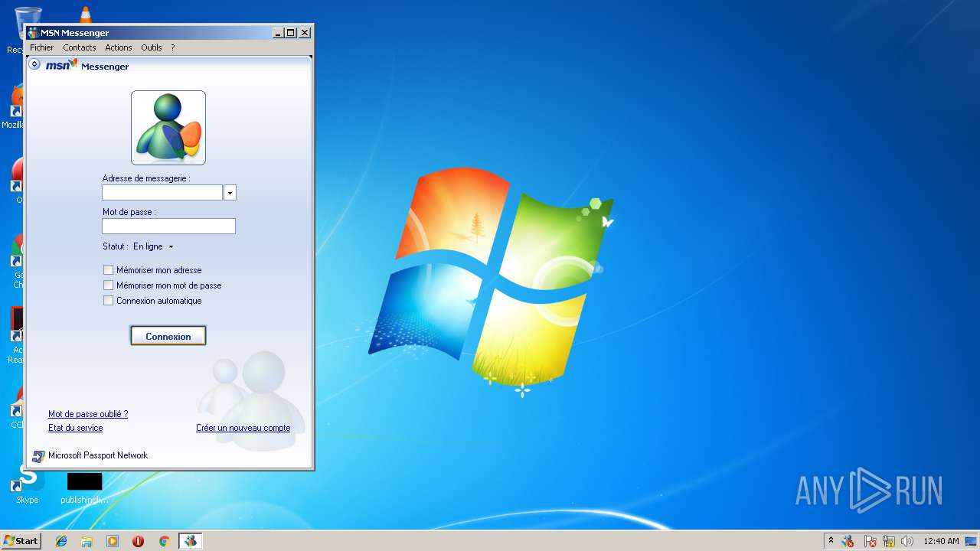Click the MSN butterfly logo in the header
Image resolution: width=980 pixels, height=551 pixels.
point(62,65)
